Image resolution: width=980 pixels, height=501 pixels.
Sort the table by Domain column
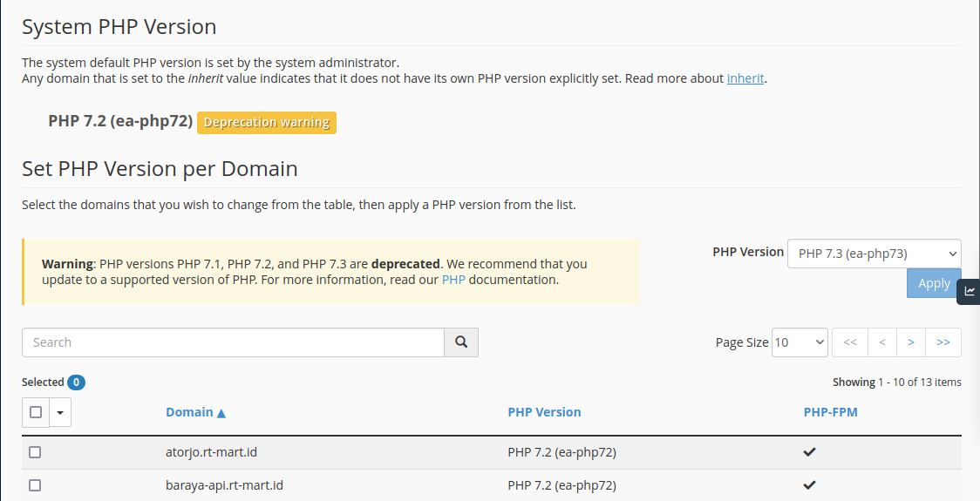coord(195,412)
